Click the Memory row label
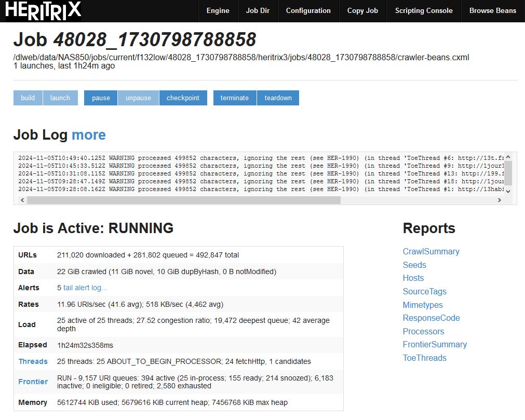 click(x=33, y=402)
